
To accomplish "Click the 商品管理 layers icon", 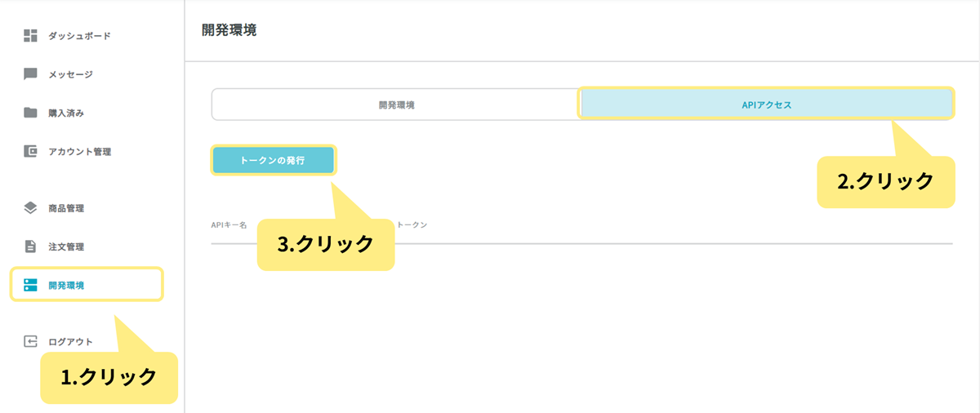I will (x=31, y=208).
